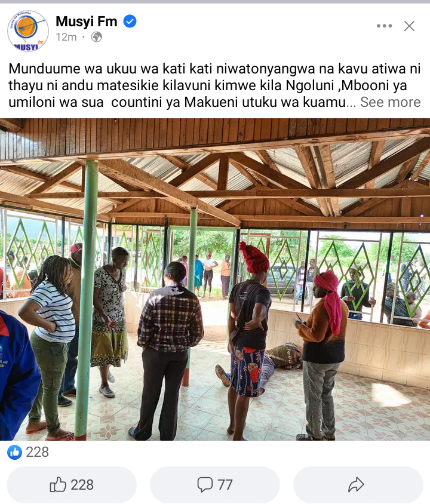Viewport: 430px width, 504px height.
Task: Click the speech bubble comment icon
Action: (x=205, y=485)
